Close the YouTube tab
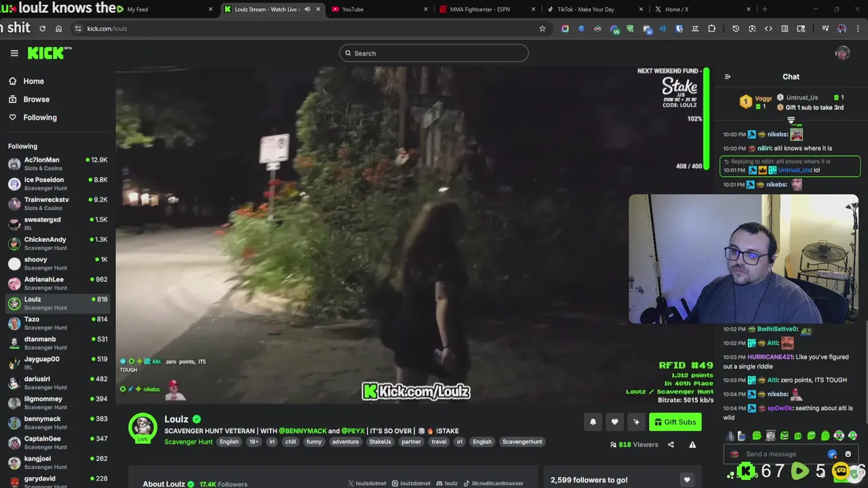Screen dimensions: 868x488 tap(425, 9)
